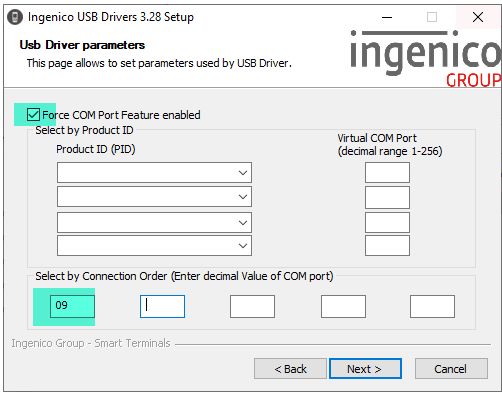Select the connection order field containing 09
The width and height of the screenshot is (502, 393).
point(72,306)
